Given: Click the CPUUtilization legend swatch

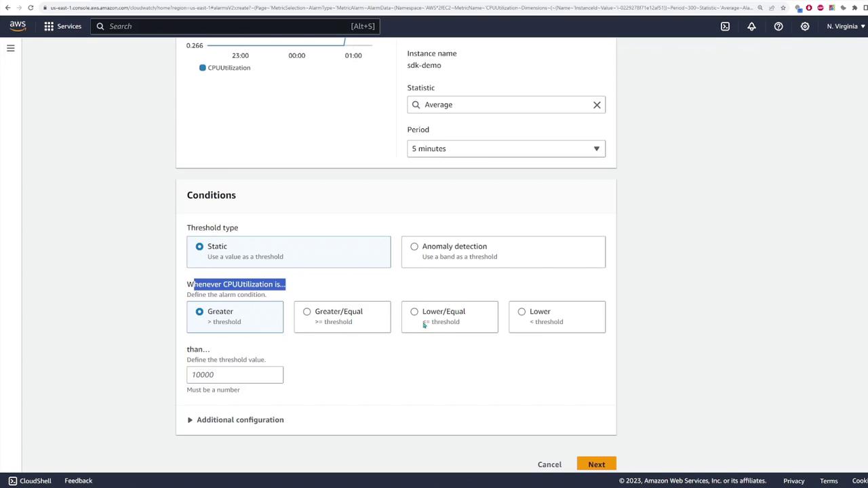Looking at the screenshot, I should coord(202,68).
